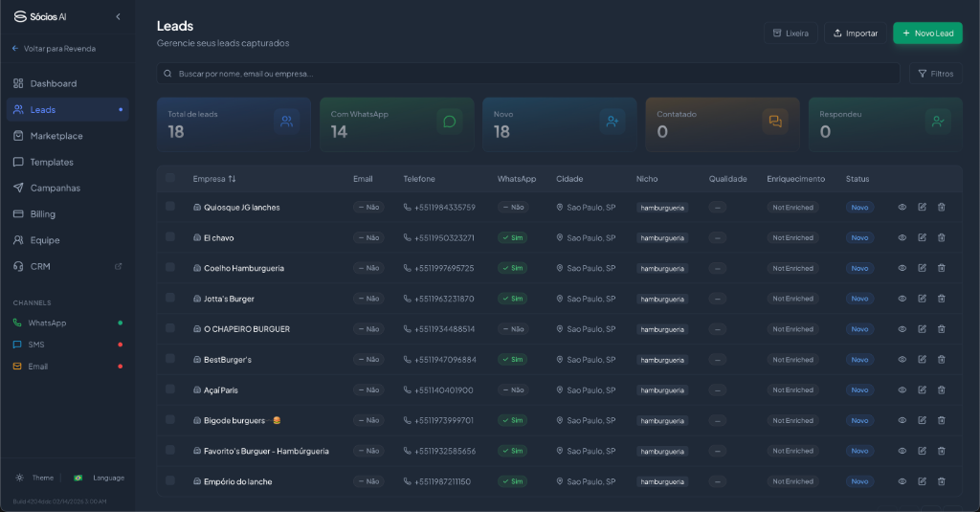Go to Campanhas
The image size is (980, 512).
pos(68,189)
